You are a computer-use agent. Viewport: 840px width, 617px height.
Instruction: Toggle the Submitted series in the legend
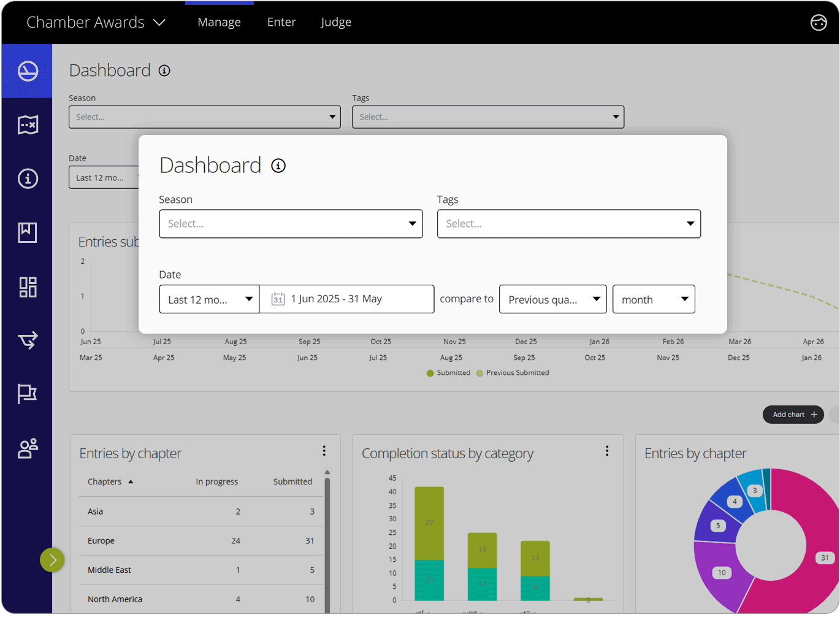(x=448, y=373)
